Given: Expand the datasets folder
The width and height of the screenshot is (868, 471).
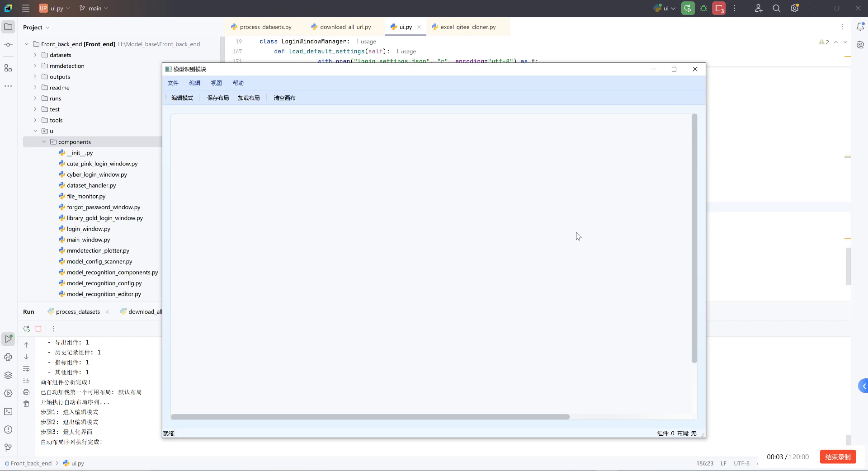Looking at the screenshot, I should click(x=35, y=55).
